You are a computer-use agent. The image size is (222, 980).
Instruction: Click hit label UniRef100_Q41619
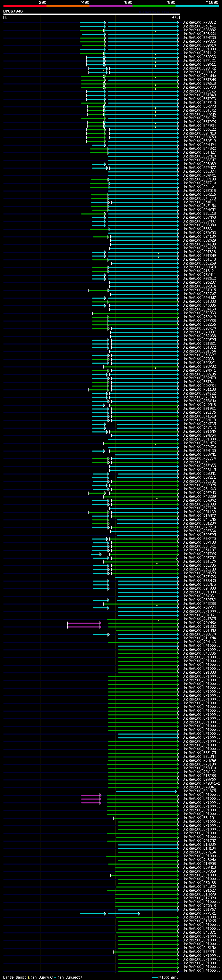[199, 416]
